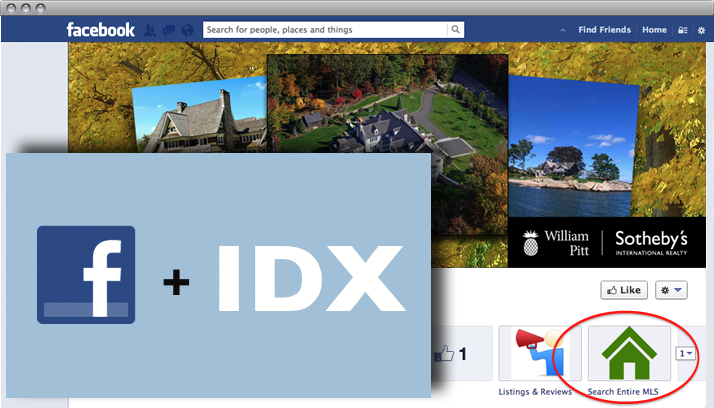Go to Home in the header

pos(654,30)
